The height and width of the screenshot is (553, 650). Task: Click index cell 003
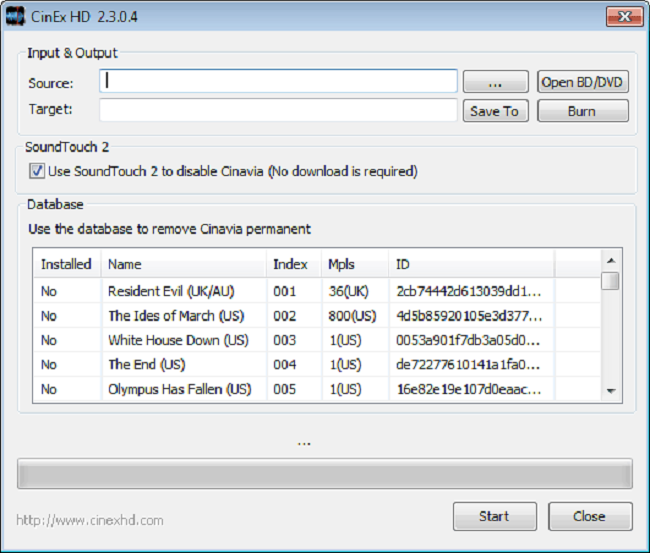(x=285, y=340)
